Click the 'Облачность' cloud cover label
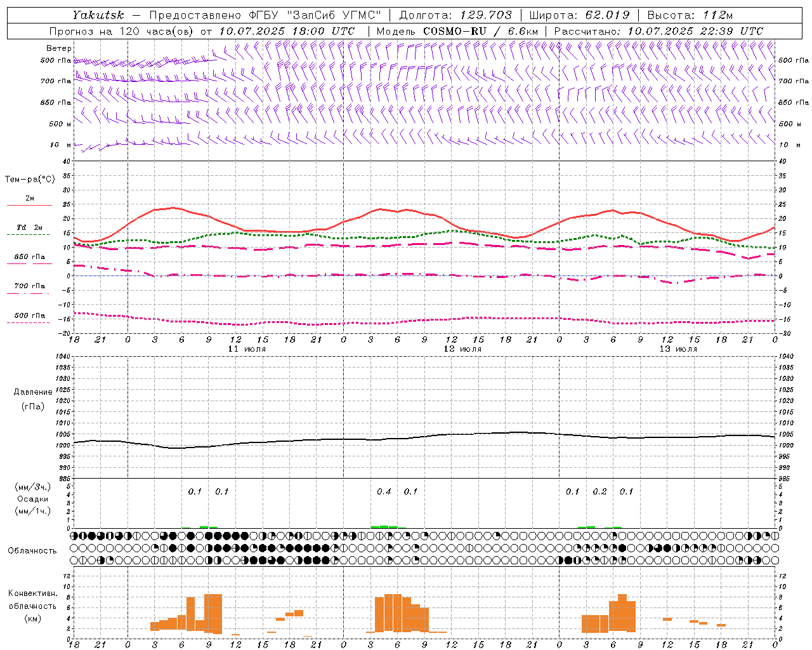This screenshot has width=812, height=650. (x=32, y=551)
